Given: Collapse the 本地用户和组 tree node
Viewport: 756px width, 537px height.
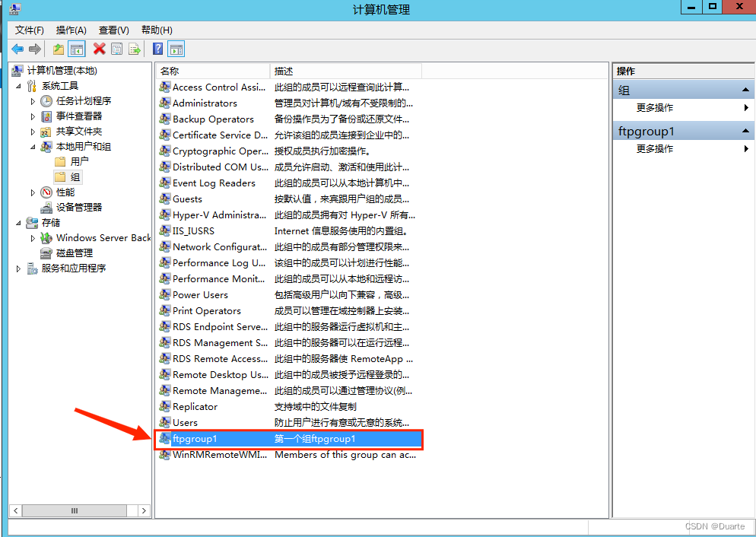Looking at the screenshot, I should pyautogui.click(x=33, y=147).
